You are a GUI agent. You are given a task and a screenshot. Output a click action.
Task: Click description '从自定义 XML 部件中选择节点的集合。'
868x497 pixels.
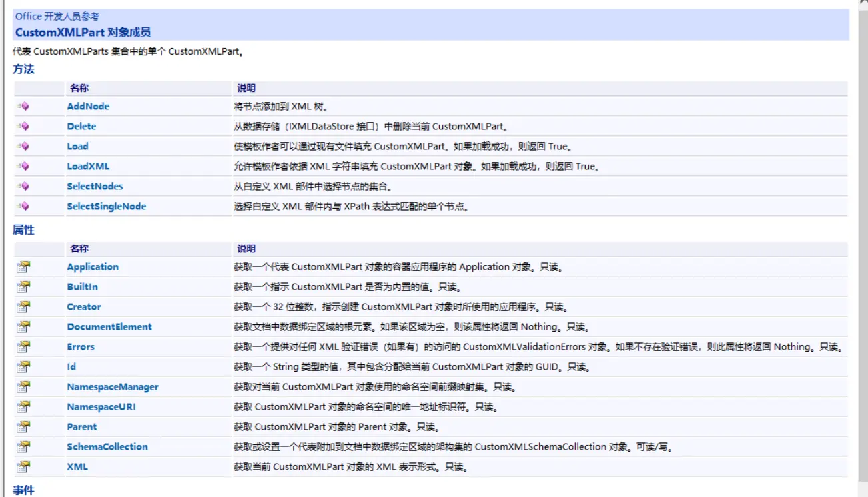(x=312, y=187)
